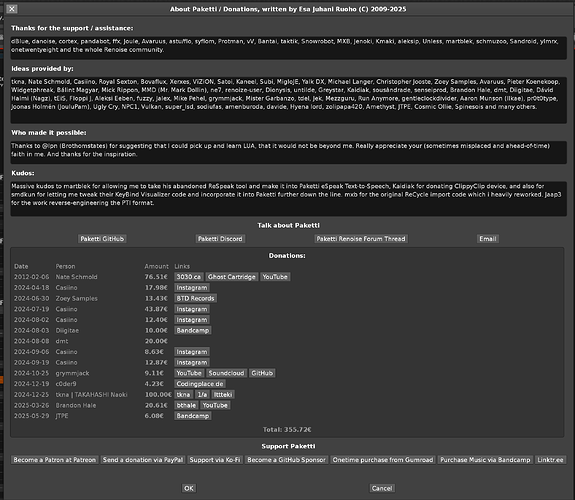The height and width of the screenshot is (500, 575).
Task: Click Become a Patron at Patreon
Action: pyautogui.click(x=55, y=460)
